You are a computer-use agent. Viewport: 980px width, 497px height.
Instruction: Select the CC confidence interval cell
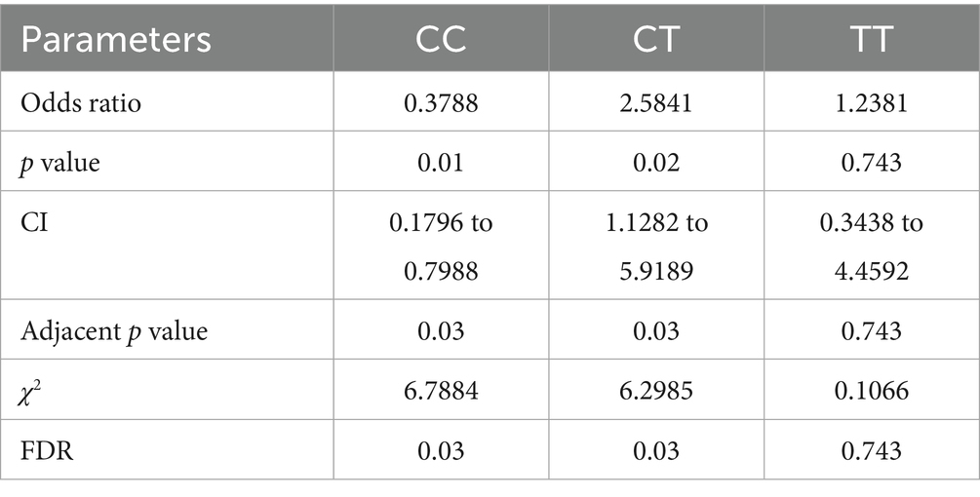coord(441,248)
